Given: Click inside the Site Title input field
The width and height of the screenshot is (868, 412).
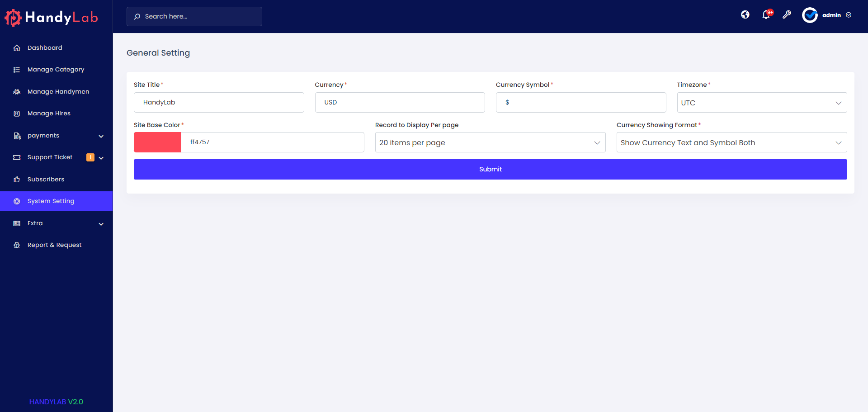Looking at the screenshot, I should pyautogui.click(x=219, y=102).
